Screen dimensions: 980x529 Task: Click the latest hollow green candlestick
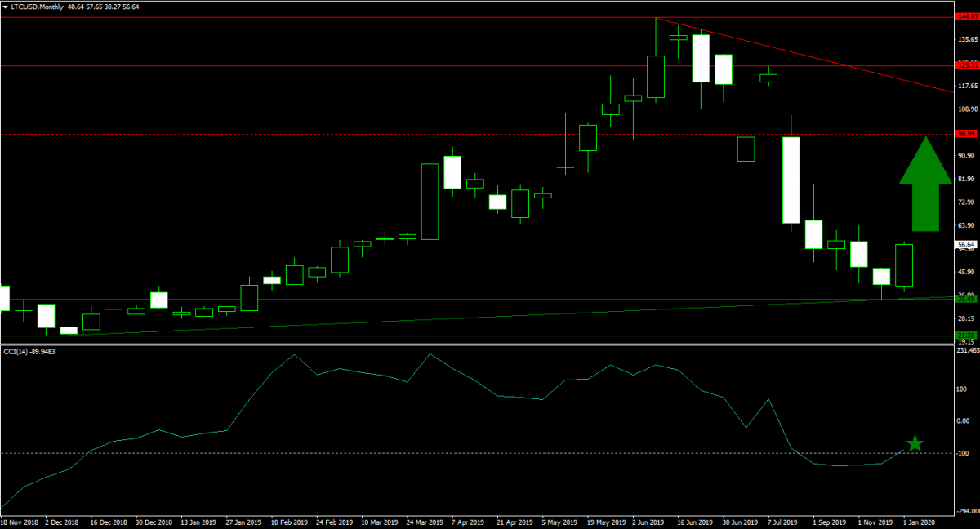[x=904, y=265]
